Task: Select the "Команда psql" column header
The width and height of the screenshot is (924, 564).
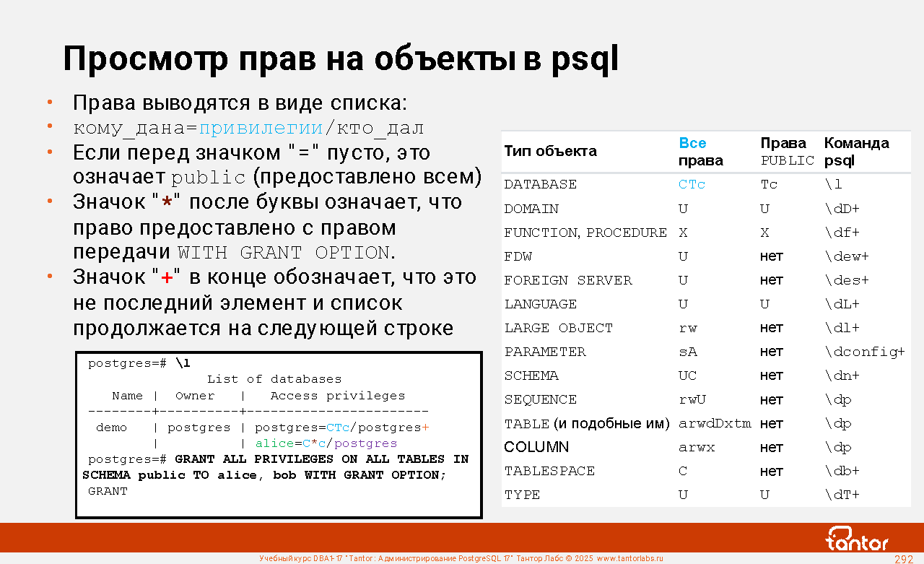Action: coord(856,152)
